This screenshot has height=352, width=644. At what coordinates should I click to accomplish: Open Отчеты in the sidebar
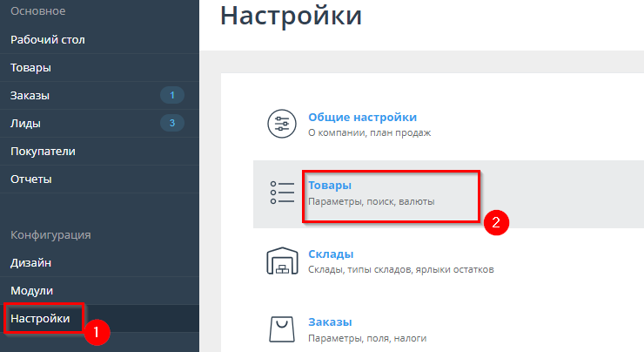point(30,179)
